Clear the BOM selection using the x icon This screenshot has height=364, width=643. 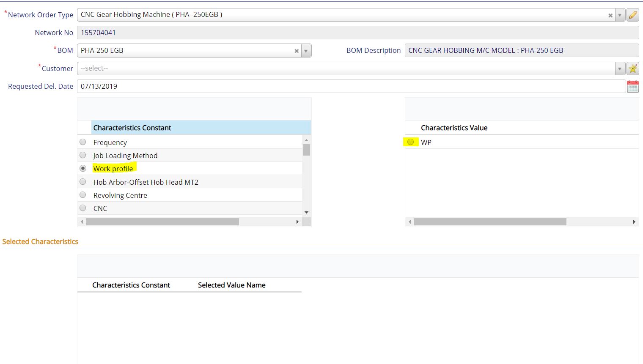pyautogui.click(x=297, y=51)
